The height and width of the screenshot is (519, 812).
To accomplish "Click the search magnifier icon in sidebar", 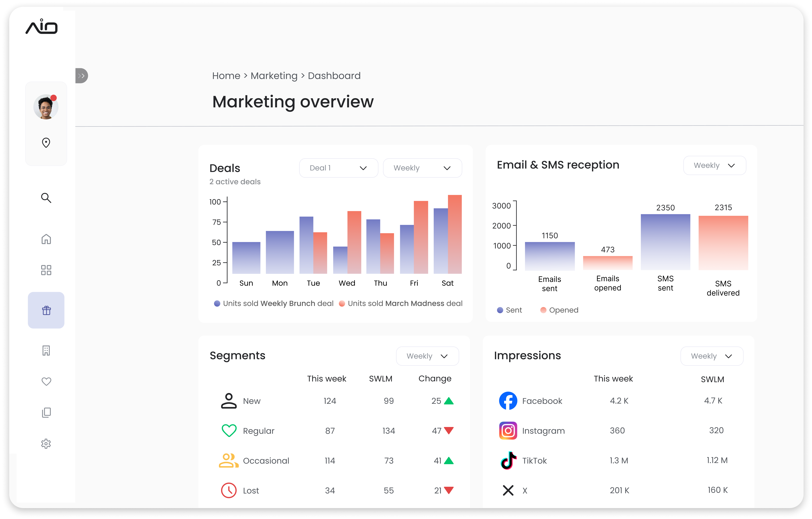I will coord(46,198).
